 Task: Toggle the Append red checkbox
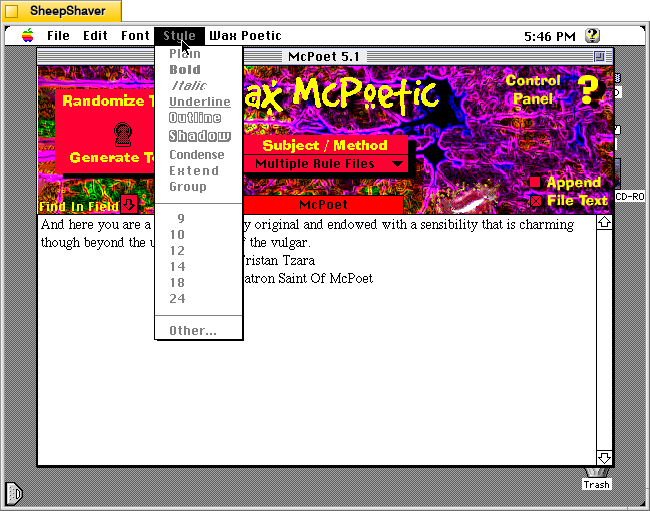coord(535,182)
